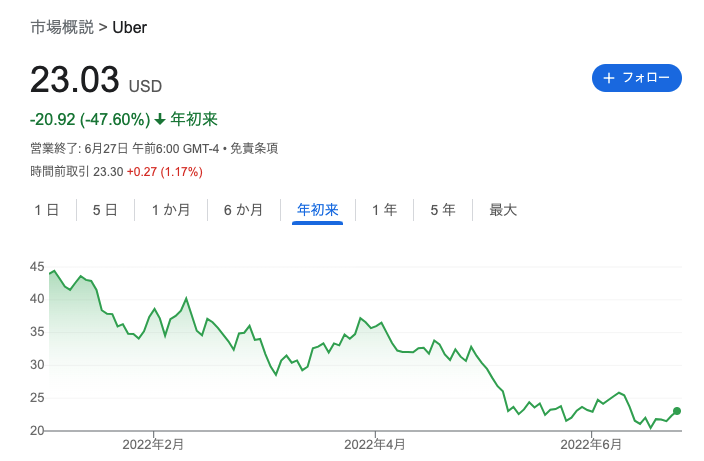Screen dimensions: 704x461
Task: Switch to the 6か月 range tab
Action: coord(243,210)
